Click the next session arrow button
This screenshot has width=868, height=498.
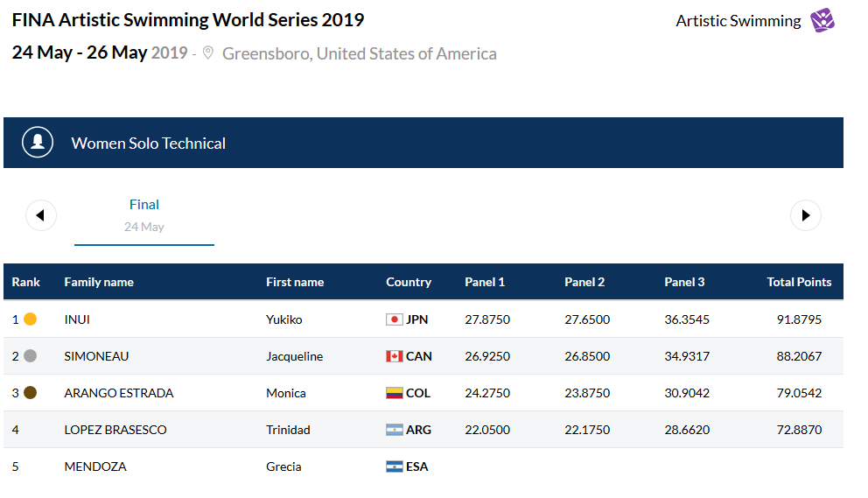coord(805,215)
